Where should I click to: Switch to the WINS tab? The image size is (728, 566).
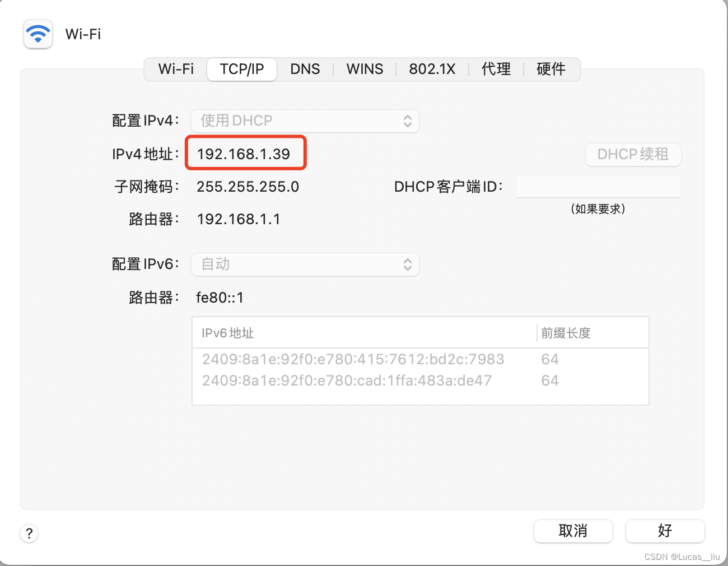(x=365, y=69)
